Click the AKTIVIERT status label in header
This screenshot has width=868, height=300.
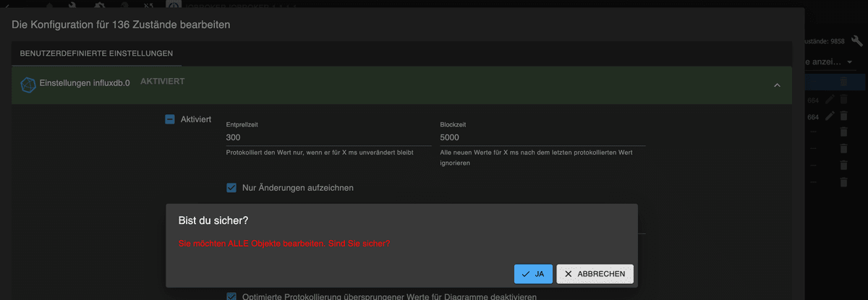pos(162,82)
